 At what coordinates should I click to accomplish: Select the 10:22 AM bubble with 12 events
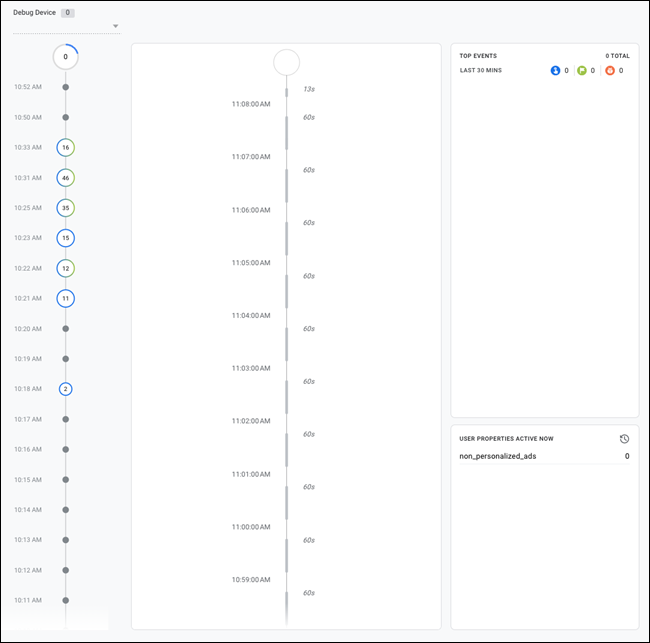(65, 268)
